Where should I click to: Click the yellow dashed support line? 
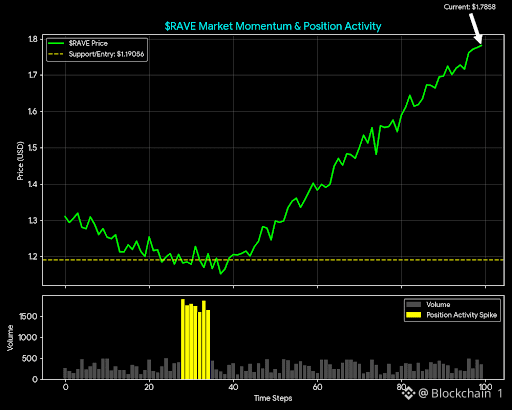tap(273, 260)
